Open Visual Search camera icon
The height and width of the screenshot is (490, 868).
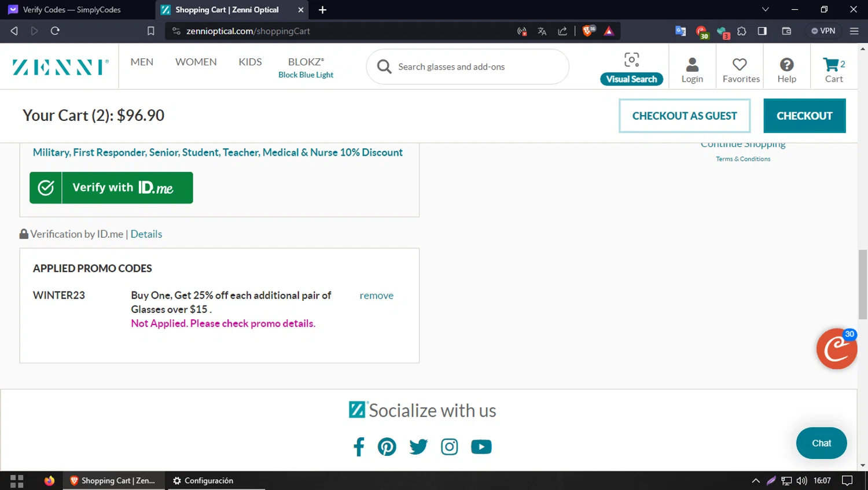[x=631, y=60]
